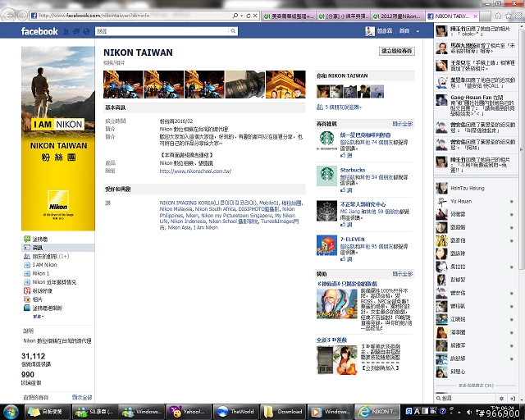Open the 7-ELEVEN page title link
Image resolution: width=525 pixels, height=420 pixels.
tap(352, 240)
